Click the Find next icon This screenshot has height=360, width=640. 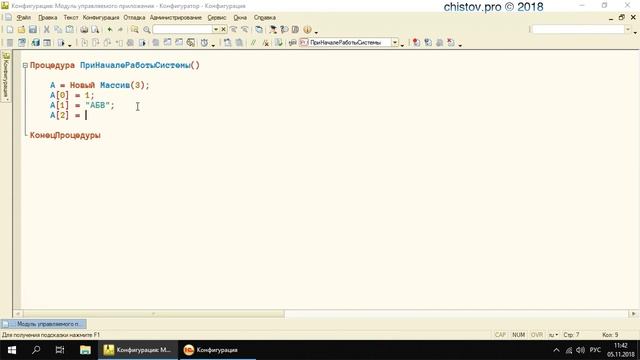[x=233, y=29]
